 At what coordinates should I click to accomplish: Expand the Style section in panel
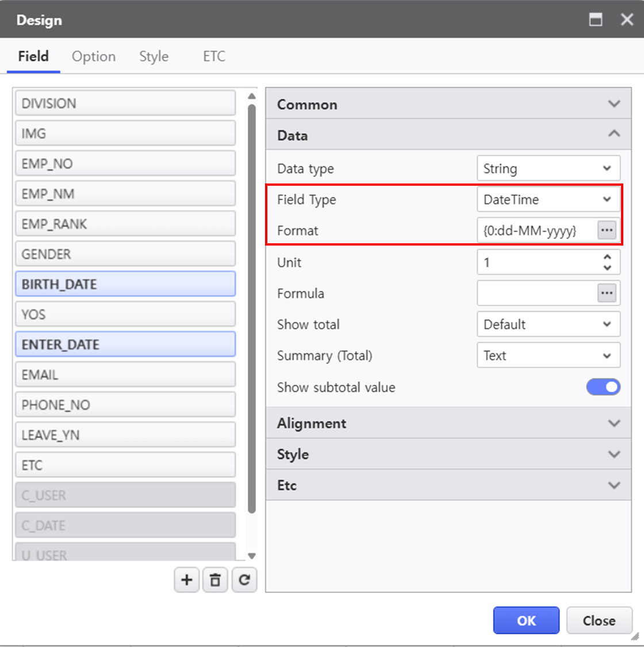(448, 454)
